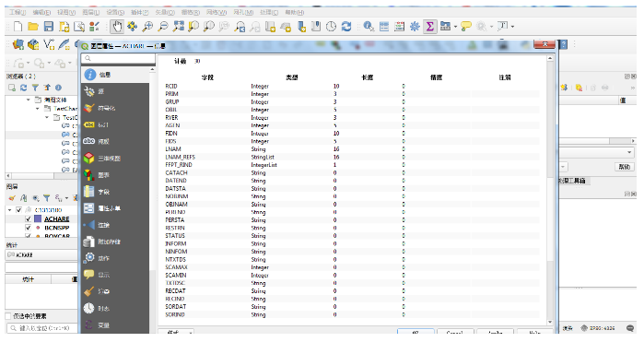Open the Style Manager icon
Viewport: 644px width, 342px height.
tap(95, 27)
